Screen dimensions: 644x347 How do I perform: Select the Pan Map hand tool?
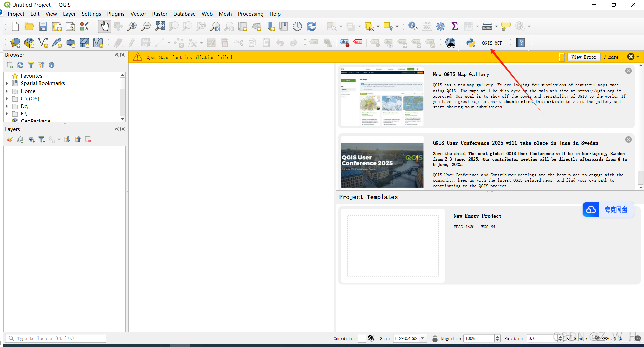[x=105, y=26]
